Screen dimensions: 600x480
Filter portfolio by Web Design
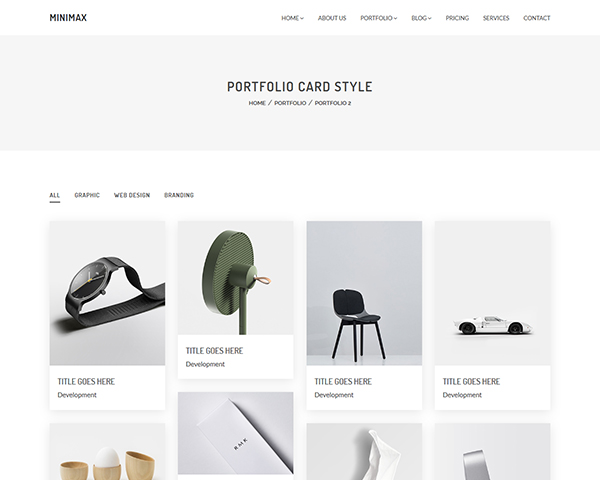(x=132, y=195)
